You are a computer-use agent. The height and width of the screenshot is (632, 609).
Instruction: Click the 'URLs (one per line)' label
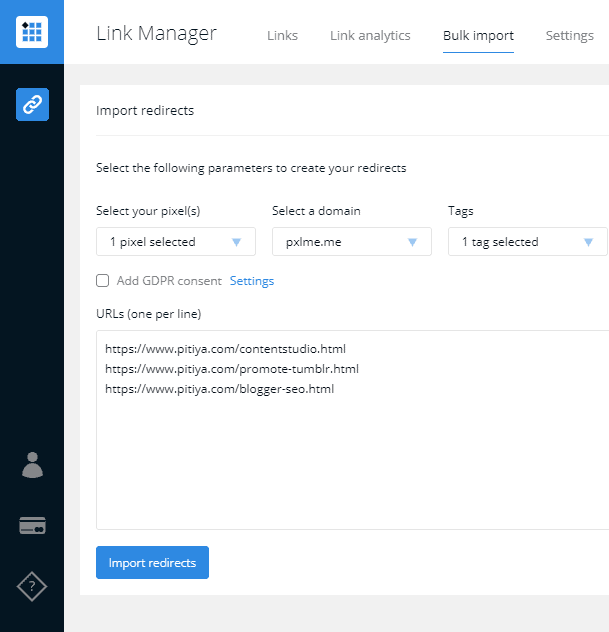click(148, 314)
